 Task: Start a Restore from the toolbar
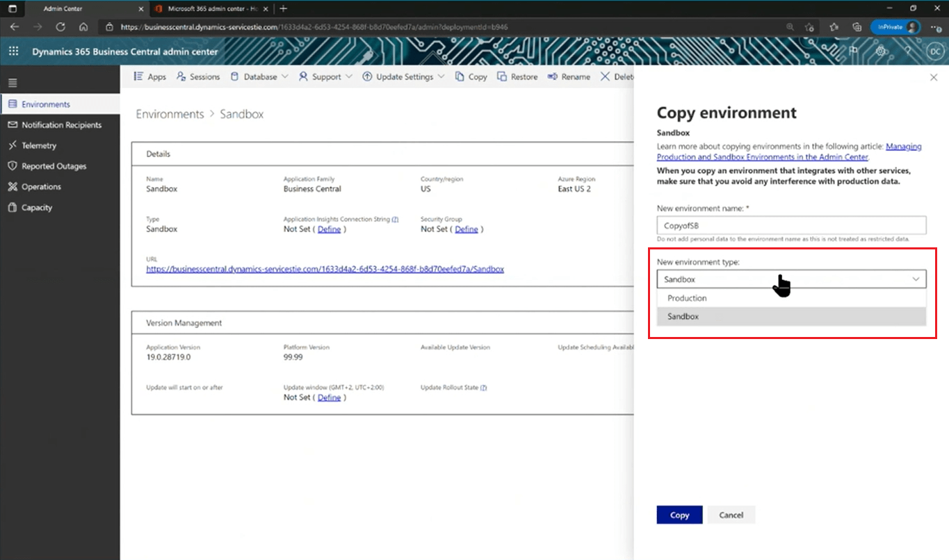[517, 76]
